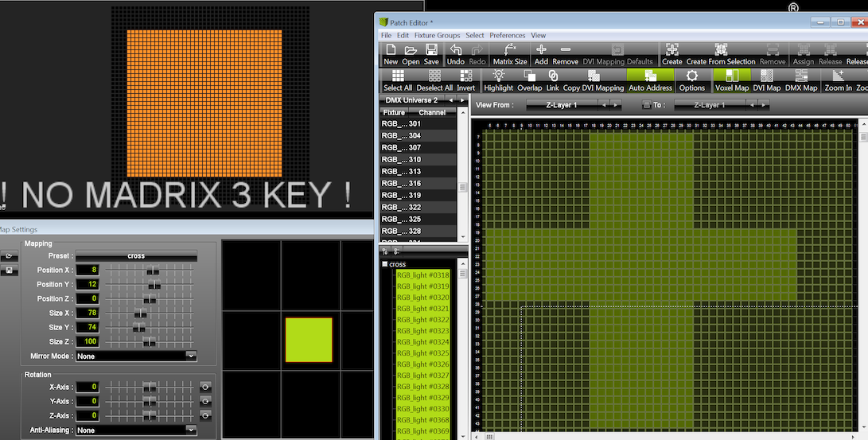Select RGB_light #0368 in cross group
Viewport: 868px width, 440px height.
point(423,420)
